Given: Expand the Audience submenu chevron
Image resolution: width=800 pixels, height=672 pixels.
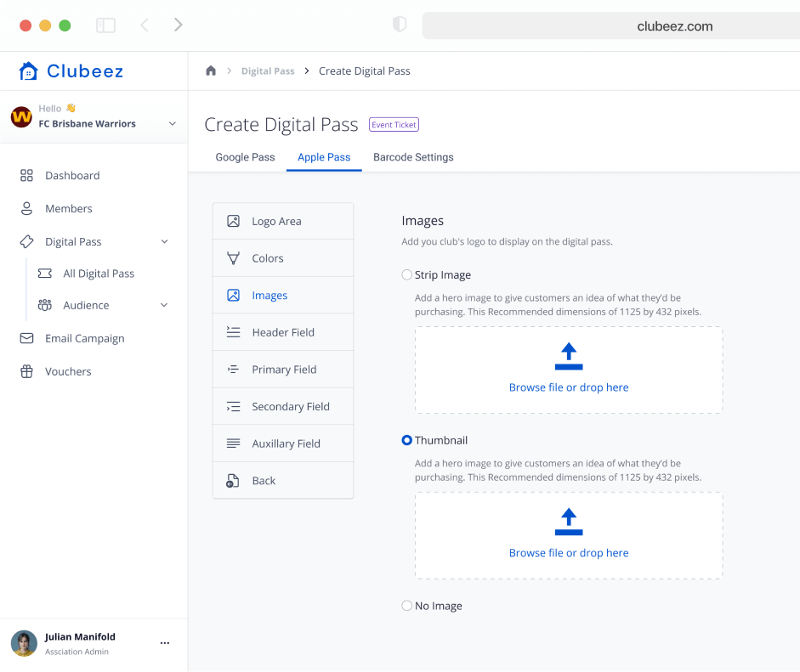Looking at the screenshot, I should [164, 306].
